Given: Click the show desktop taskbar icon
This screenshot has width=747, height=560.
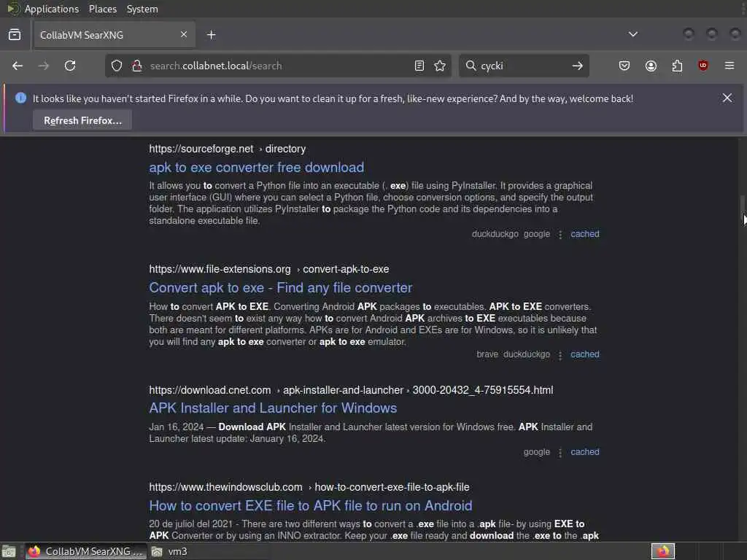Looking at the screenshot, I should (9, 551).
